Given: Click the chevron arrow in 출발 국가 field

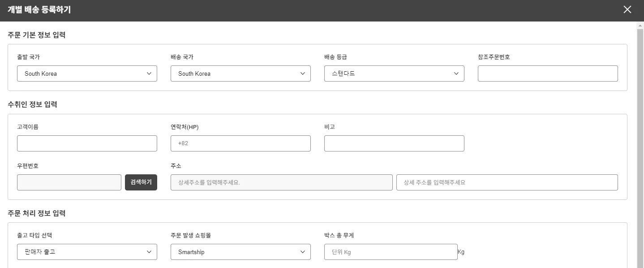Looking at the screenshot, I should click(149, 73).
